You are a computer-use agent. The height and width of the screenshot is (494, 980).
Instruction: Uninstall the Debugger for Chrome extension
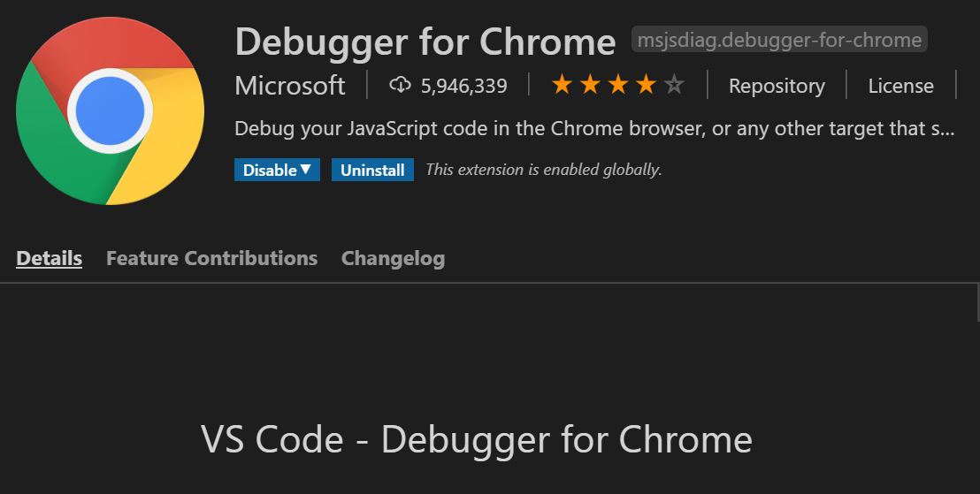coord(372,170)
